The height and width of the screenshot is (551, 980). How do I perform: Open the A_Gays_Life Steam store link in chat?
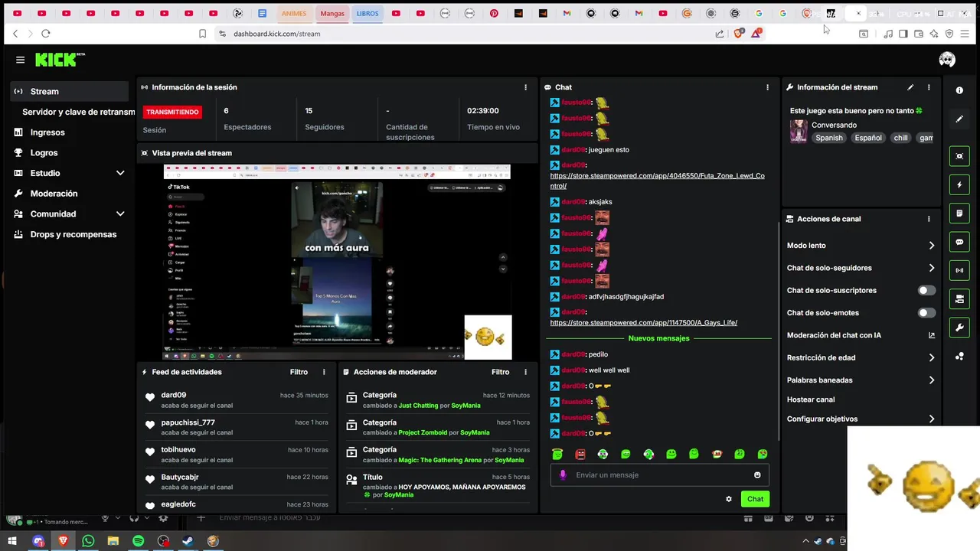point(643,323)
